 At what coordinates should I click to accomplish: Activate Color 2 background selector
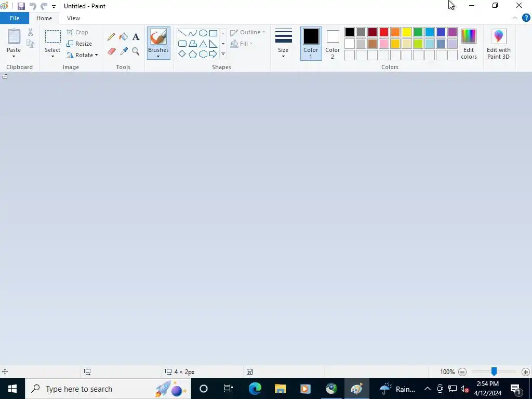(332, 44)
